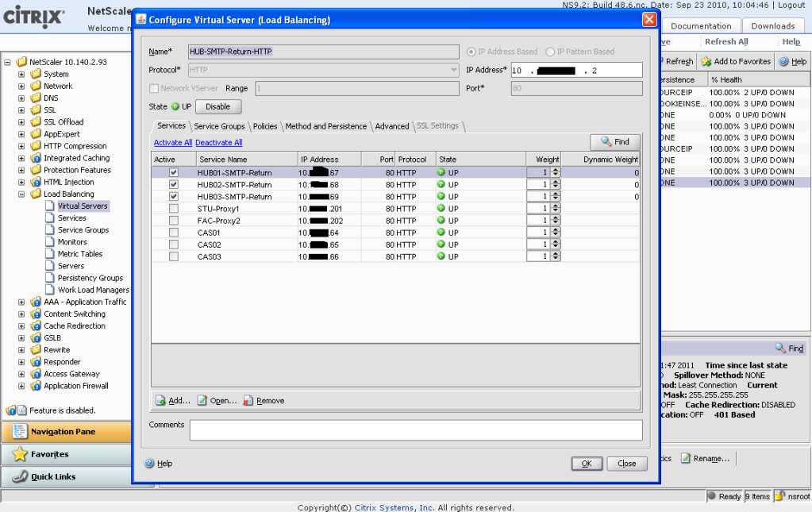Screen dimensions: 812x512
Task: Click the UP state icon for CAS01
Action: [x=441, y=233]
